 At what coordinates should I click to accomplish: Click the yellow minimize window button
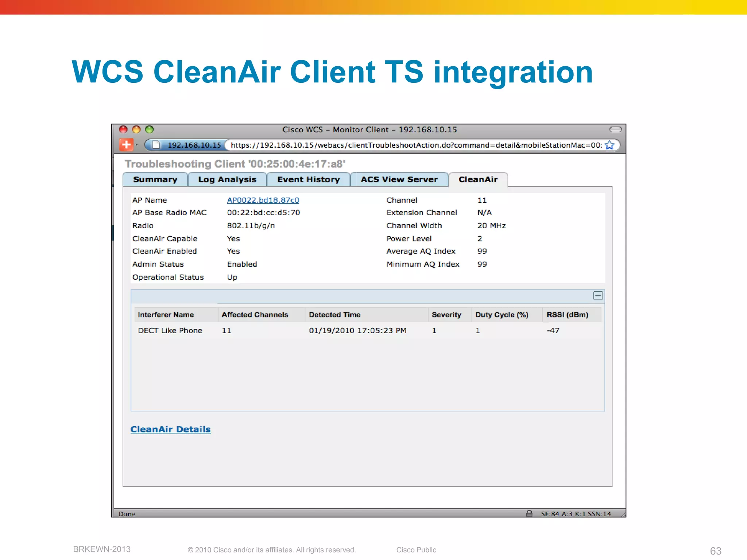click(x=136, y=129)
